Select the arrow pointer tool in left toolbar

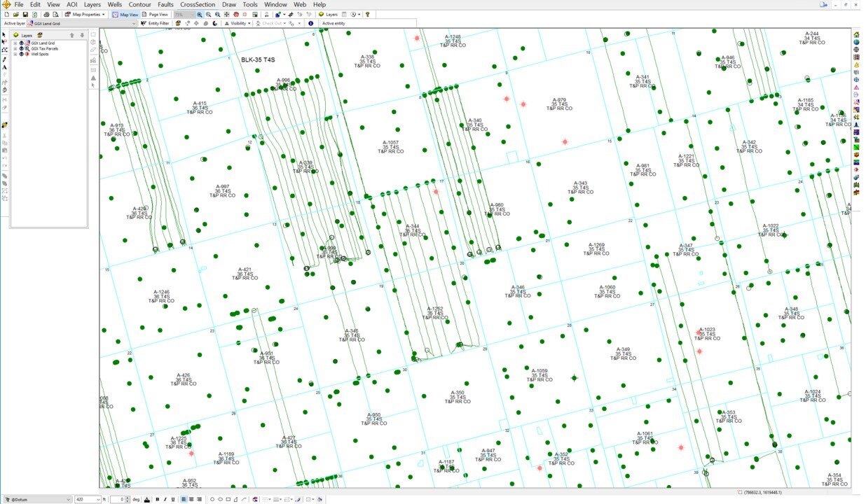coord(5,35)
